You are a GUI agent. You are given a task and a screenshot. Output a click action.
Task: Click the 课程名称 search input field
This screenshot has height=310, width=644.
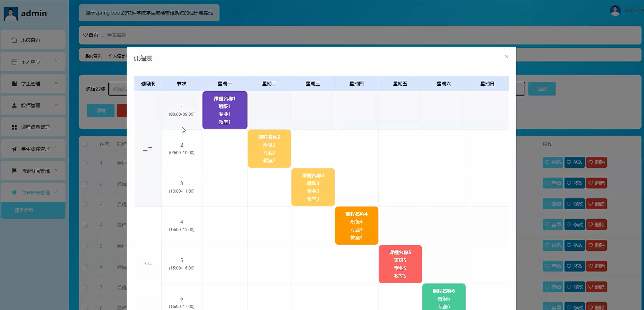click(x=118, y=89)
